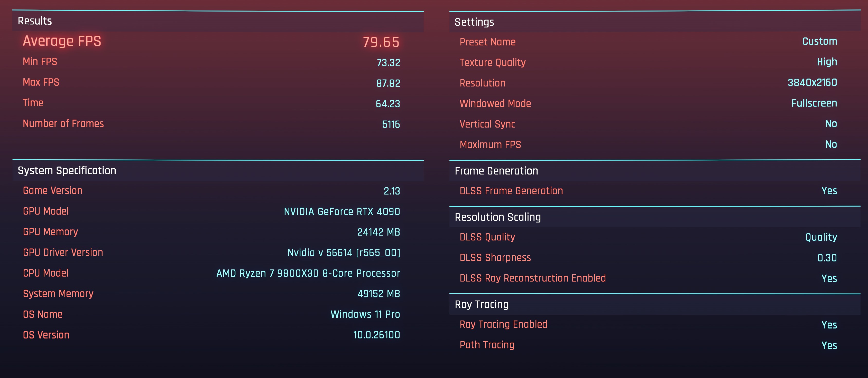Click the Path Tracing Yes value
Viewport: 868px width, 378px height.
[x=829, y=346]
